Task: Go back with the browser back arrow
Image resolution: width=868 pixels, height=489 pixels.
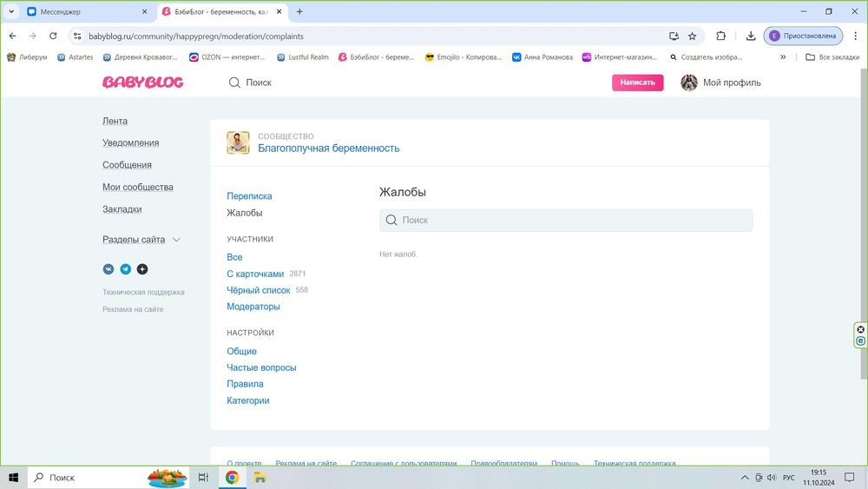Action: click(x=13, y=36)
